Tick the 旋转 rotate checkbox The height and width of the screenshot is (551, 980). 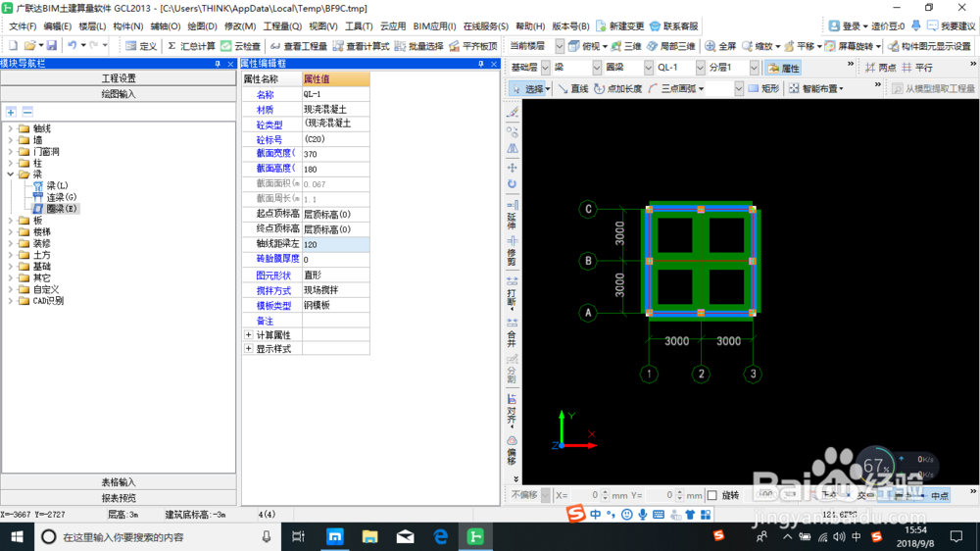click(712, 495)
